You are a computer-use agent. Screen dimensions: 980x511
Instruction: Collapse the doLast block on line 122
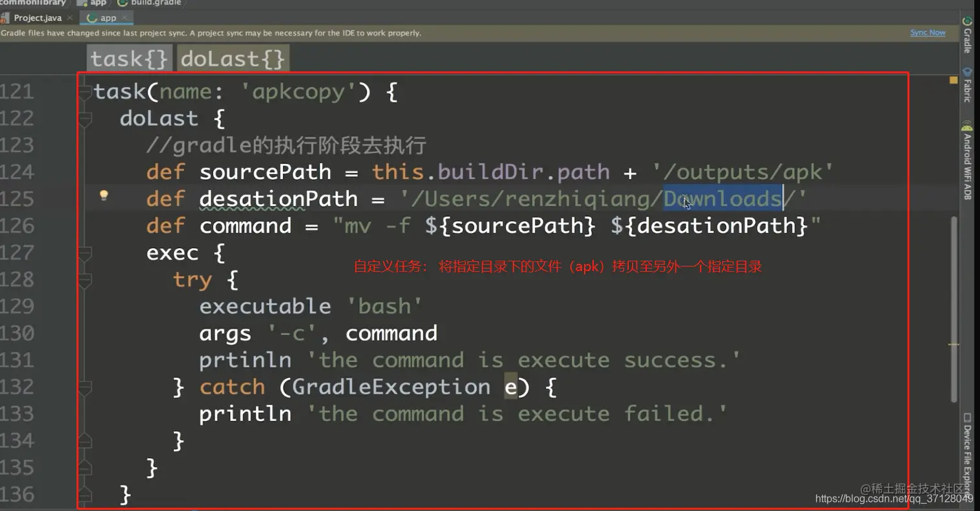click(x=84, y=119)
